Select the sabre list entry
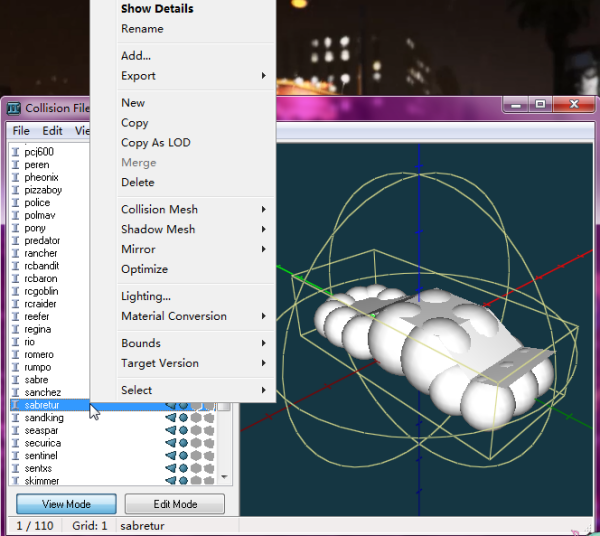Viewport: 600px width, 536px height. coord(36,380)
